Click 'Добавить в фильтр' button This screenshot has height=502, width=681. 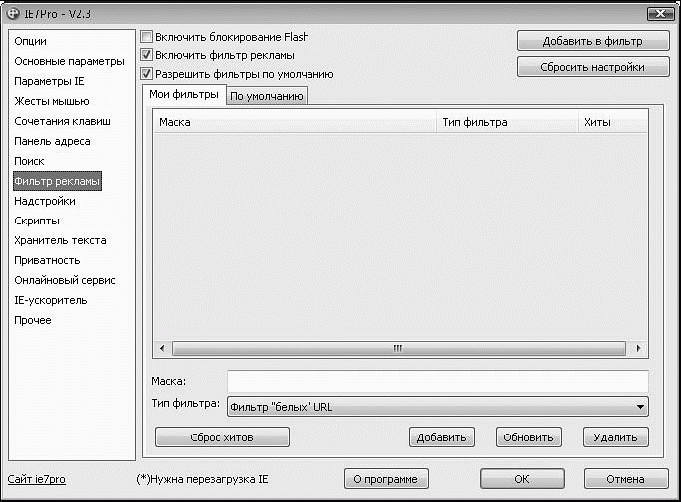point(592,42)
